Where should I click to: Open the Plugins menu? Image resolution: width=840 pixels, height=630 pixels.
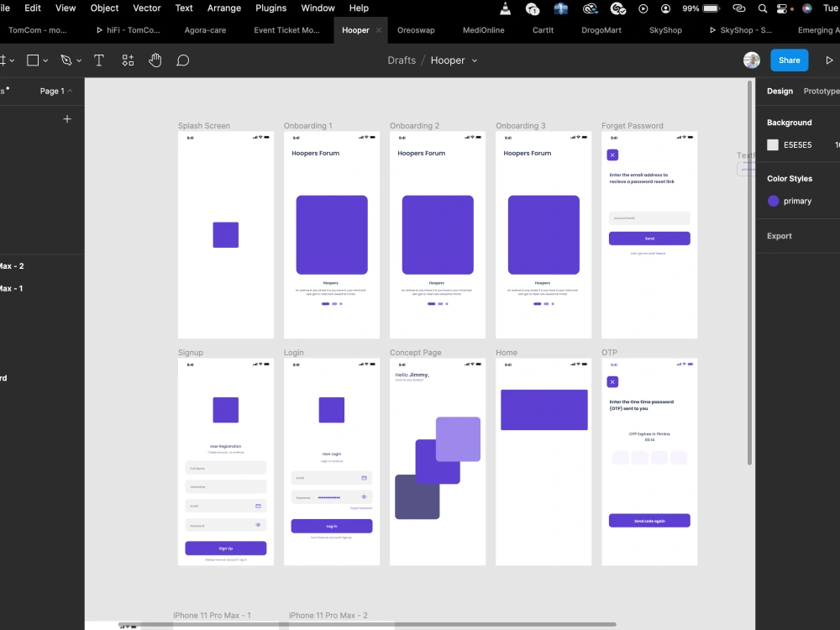(270, 8)
